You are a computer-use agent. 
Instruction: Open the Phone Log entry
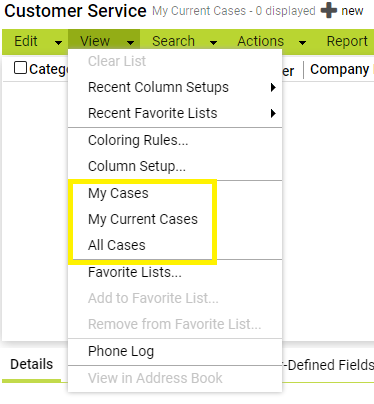[121, 351]
